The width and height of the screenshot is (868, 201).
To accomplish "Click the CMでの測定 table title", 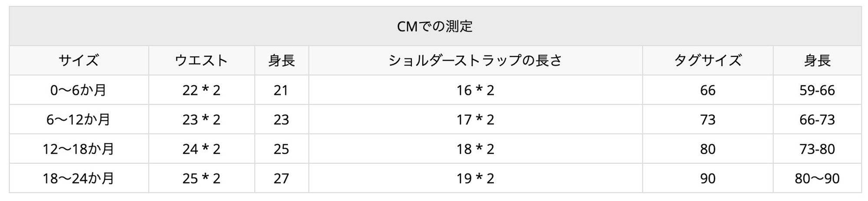I will 434,26.
